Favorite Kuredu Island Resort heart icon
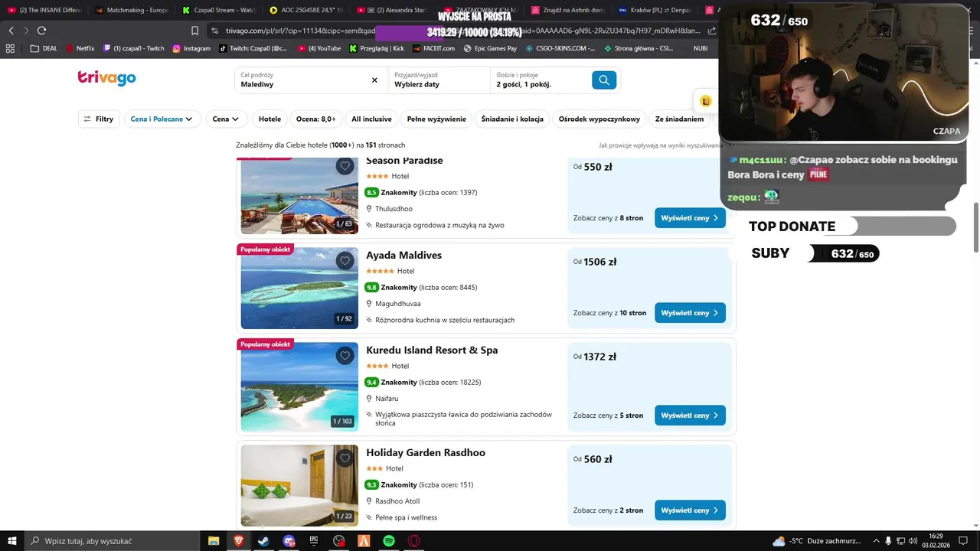This screenshot has height=551, width=980. (345, 356)
